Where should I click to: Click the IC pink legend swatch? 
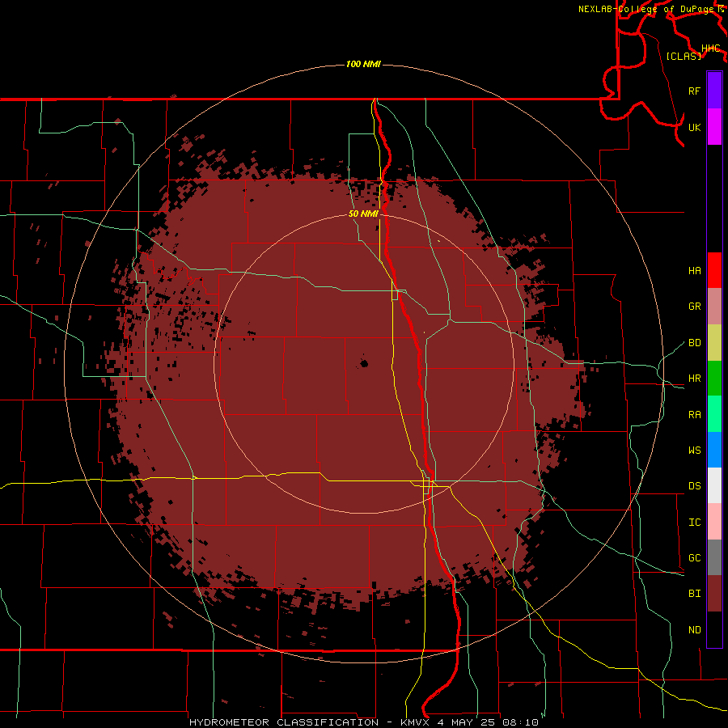(x=714, y=522)
